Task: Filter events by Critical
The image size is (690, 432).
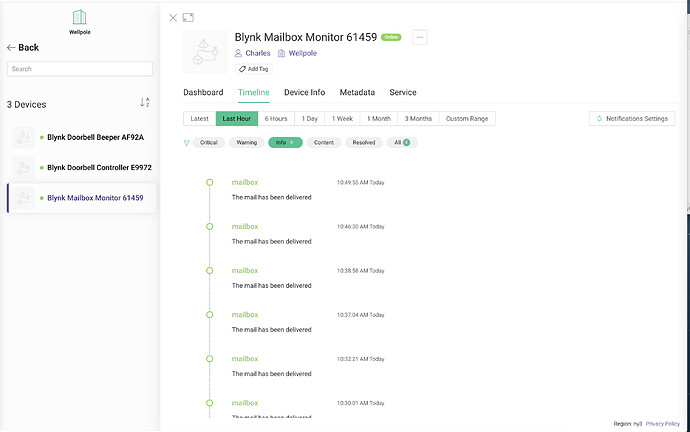Action: click(209, 143)
